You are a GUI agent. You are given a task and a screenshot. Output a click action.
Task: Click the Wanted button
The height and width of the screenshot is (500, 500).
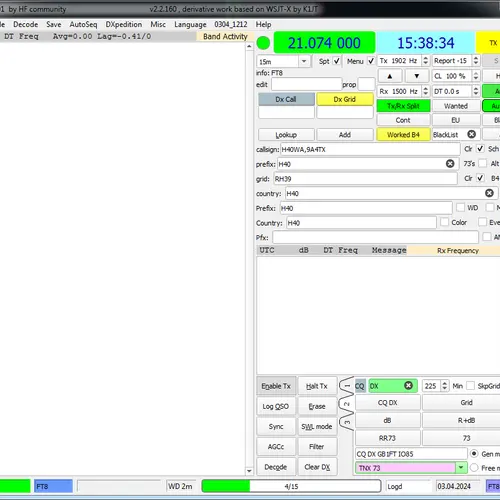456,106
